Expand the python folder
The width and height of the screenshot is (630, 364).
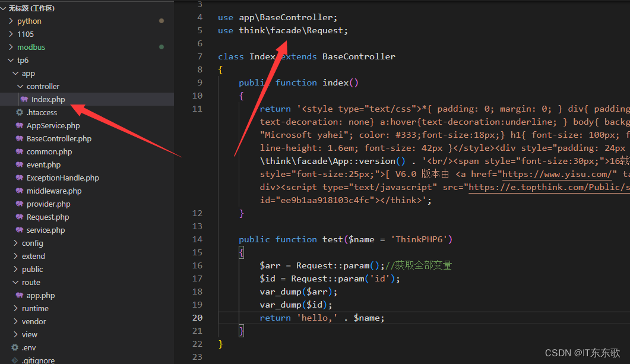(11, 21)
